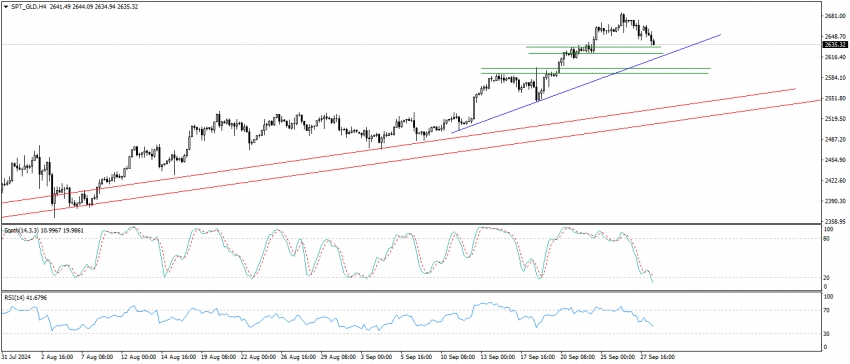Select the blue ascending trendline

pos(585,84)
